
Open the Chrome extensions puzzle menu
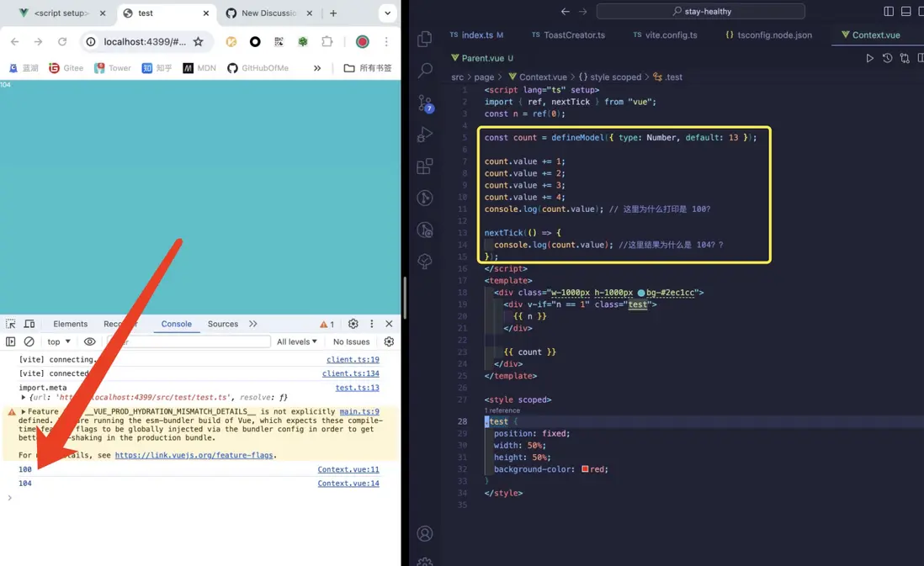[327, 42]
